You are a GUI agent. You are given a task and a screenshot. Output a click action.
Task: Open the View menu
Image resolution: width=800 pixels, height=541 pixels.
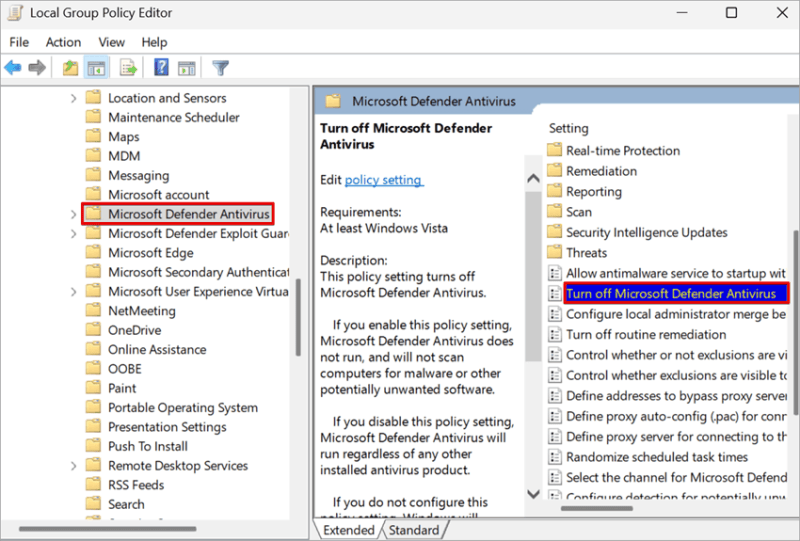pos(111,42)
